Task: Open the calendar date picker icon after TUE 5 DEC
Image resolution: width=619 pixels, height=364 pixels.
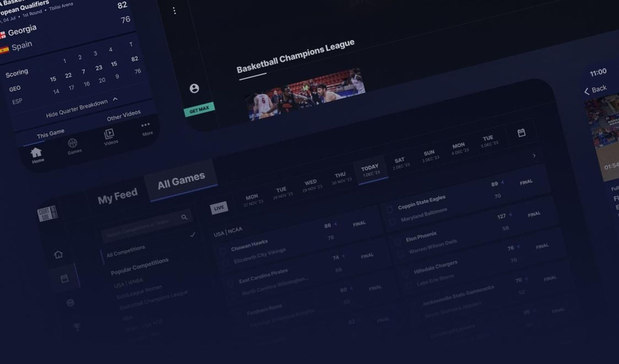Action: coord(521,132)
